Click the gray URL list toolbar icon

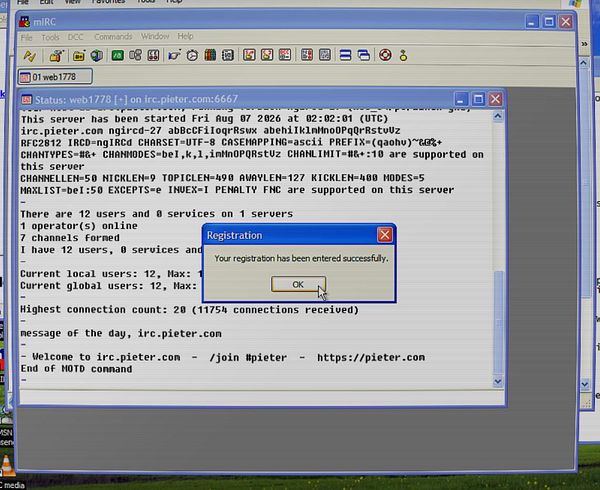coord(325,55)
